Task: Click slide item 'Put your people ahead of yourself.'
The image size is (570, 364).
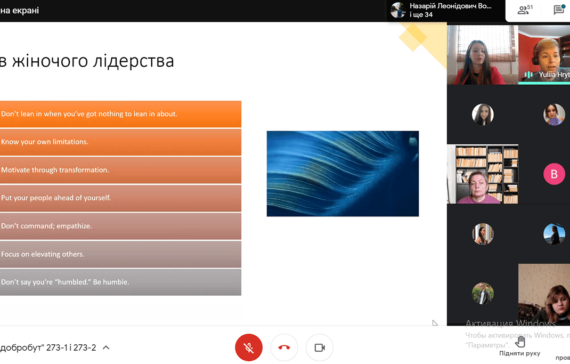Action: coord(120,198)
